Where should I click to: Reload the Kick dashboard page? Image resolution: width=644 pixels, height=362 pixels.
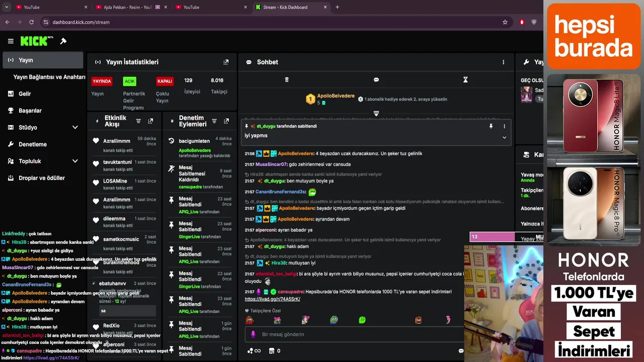tap(31, 22)
